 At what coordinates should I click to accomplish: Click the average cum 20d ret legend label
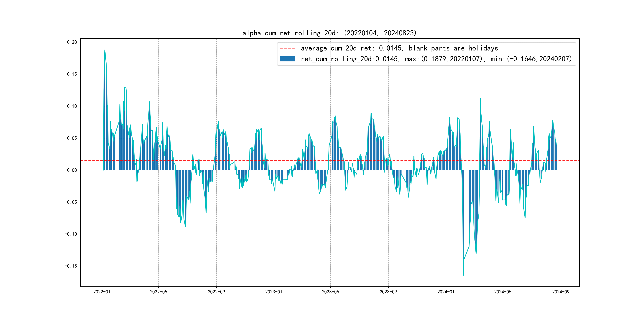tap(399, 48)
